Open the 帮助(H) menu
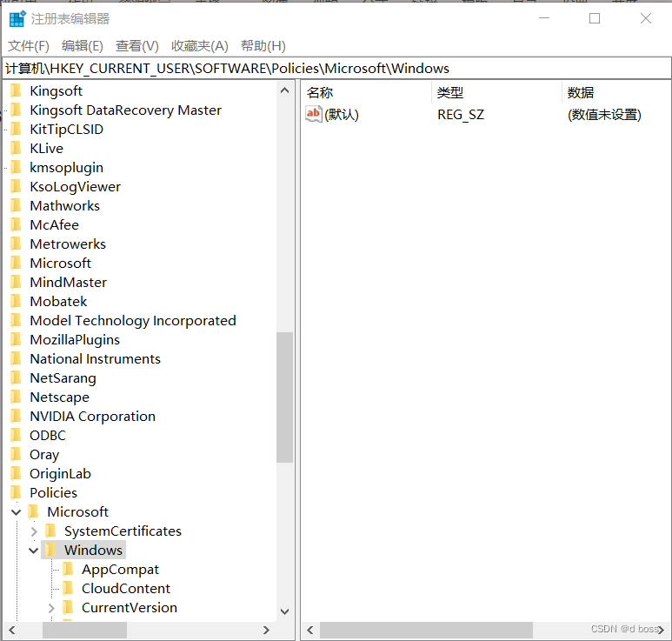Screen dimensions: 672x641 [x=263, y=46]
